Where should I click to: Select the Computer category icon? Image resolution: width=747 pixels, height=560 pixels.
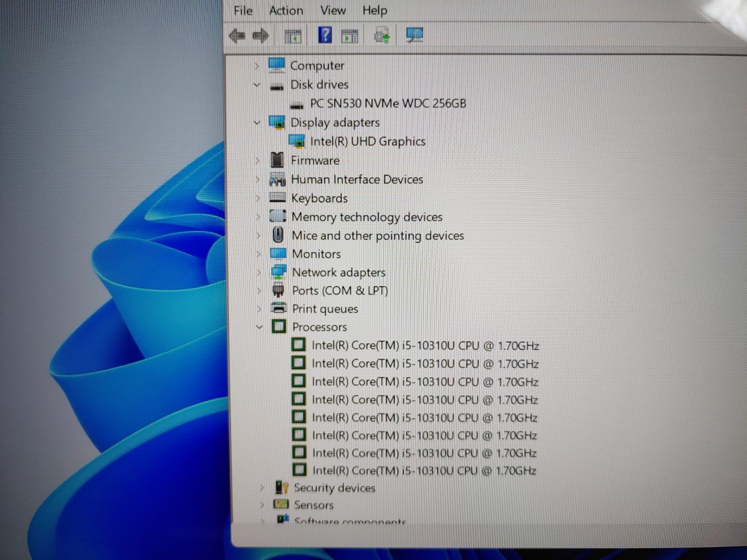(276, 65)
